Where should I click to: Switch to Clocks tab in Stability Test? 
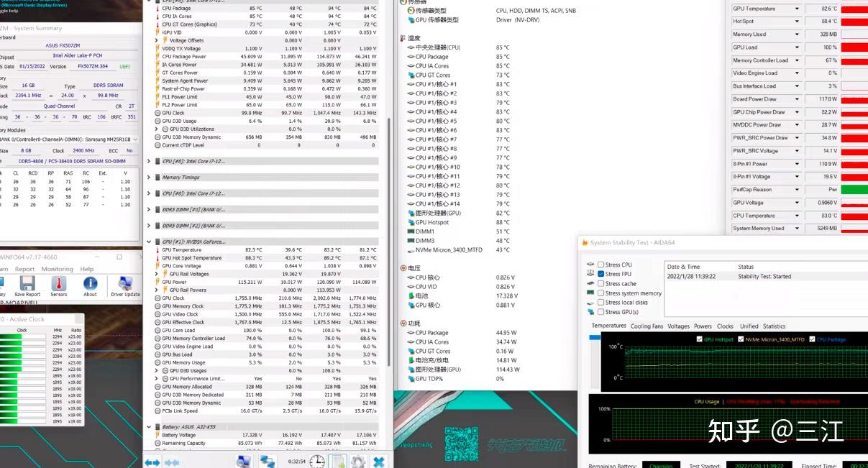[x=726, y=326]
